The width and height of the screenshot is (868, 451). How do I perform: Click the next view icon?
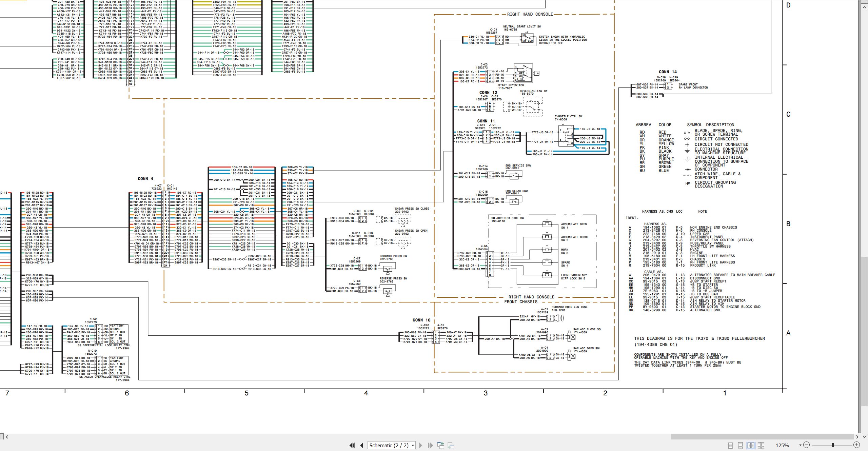point(451,445)
